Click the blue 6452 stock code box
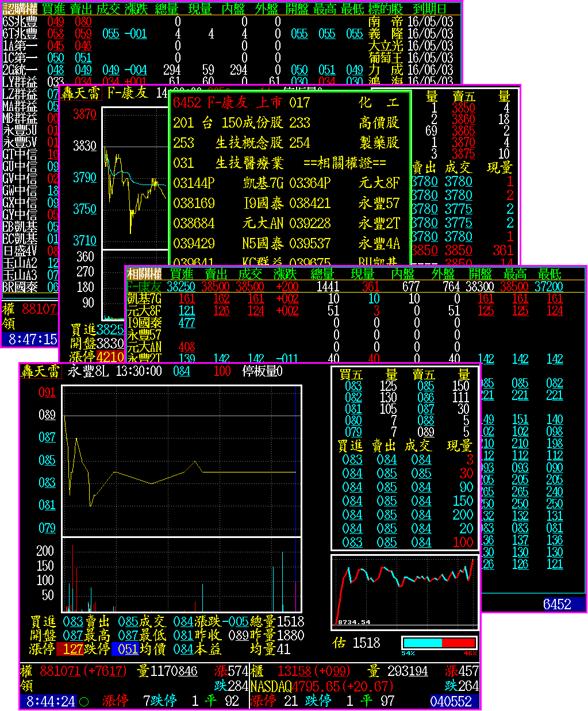588x711 pixels. click(556, 604)
